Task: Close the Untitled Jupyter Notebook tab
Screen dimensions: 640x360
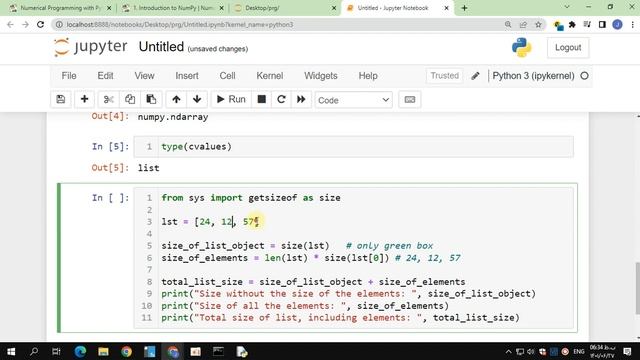Action: [x=446, y=8]
